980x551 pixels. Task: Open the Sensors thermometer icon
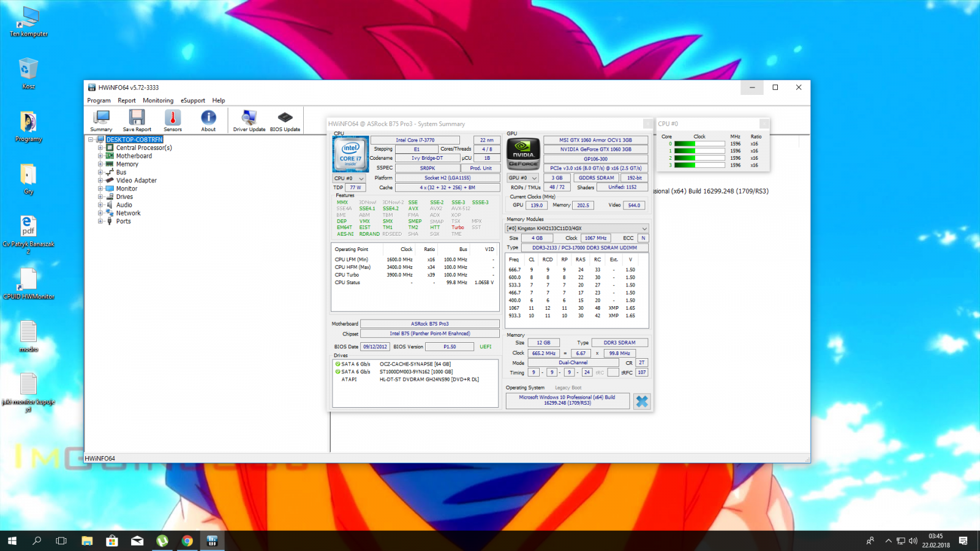tap(173, 121)
